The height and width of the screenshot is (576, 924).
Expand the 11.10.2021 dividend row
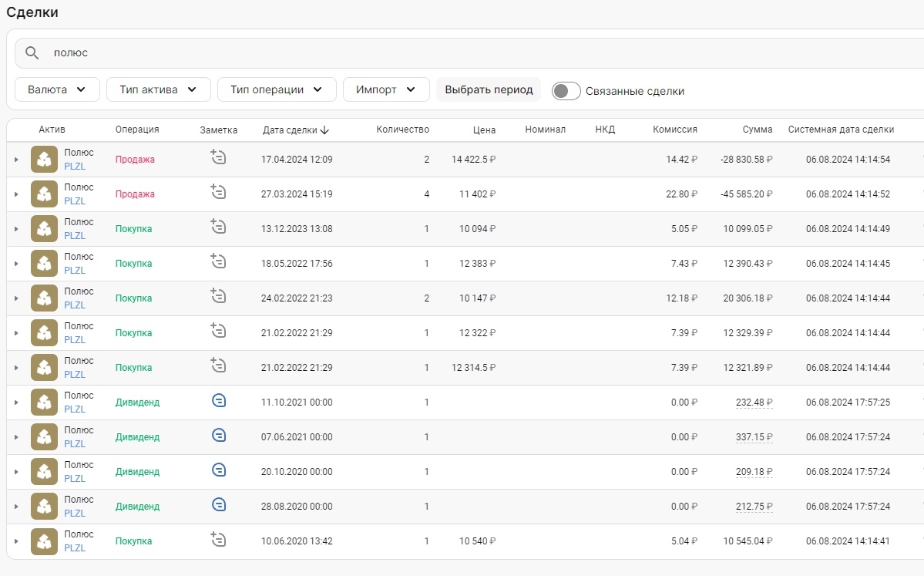[x=16, y=403]
